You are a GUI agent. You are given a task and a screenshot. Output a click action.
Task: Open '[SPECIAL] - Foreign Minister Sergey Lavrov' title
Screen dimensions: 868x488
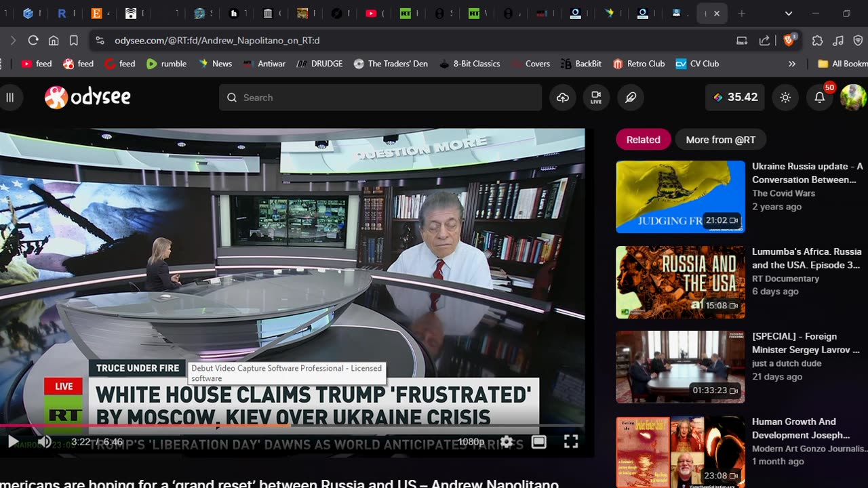[x=806, y=343]
